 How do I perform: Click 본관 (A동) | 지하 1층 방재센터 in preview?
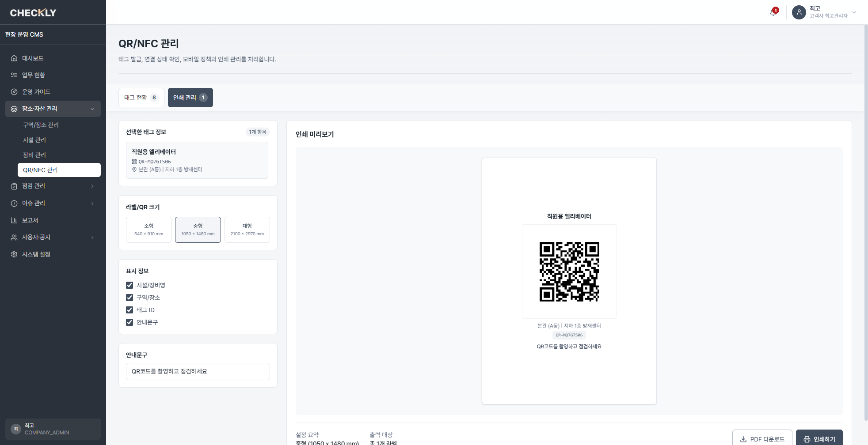coord(569,326)
